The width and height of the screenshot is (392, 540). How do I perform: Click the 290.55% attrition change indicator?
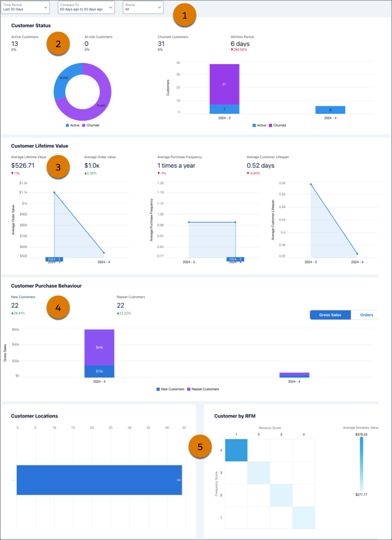tap(239, 50)
